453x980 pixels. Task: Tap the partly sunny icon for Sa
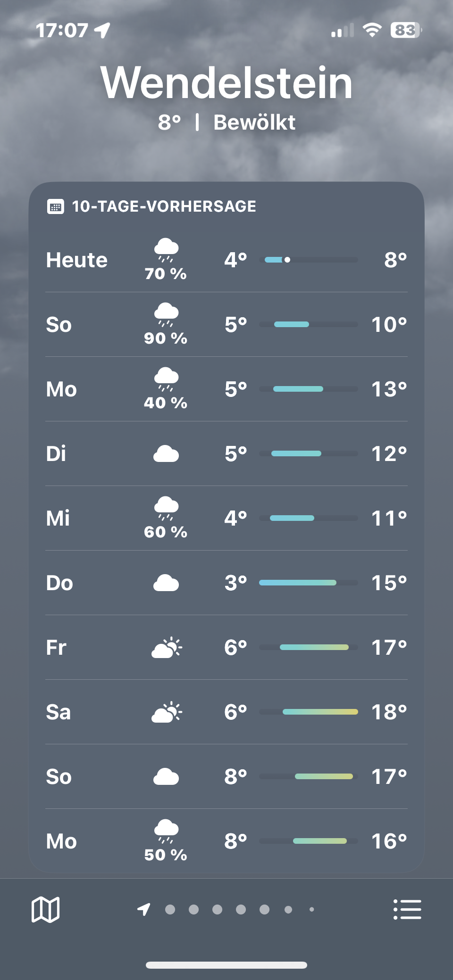pos(167,712)
